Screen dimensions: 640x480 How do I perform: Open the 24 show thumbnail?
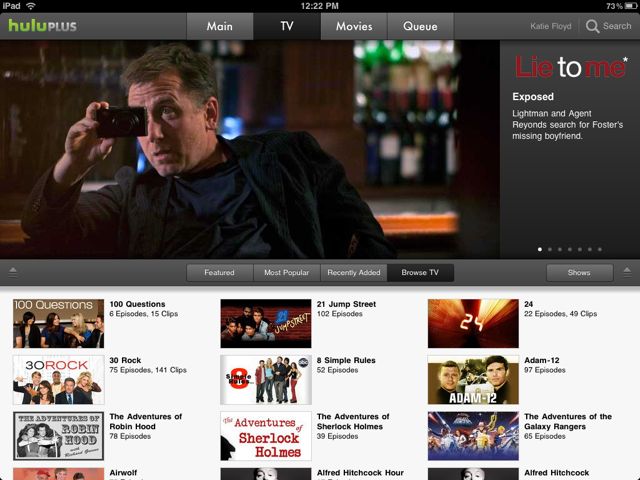(x=473, y=323)
